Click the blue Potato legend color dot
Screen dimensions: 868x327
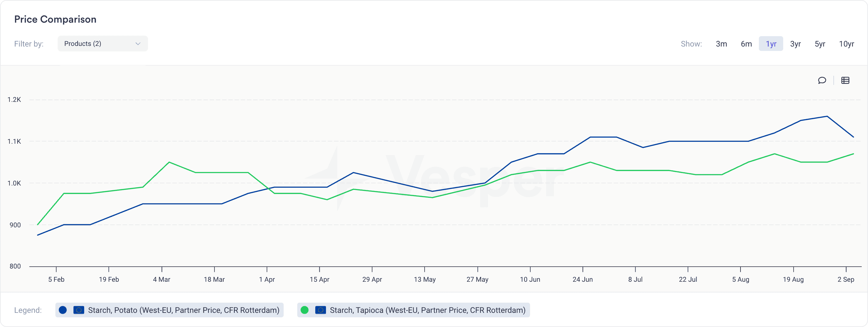pos(63,310)
